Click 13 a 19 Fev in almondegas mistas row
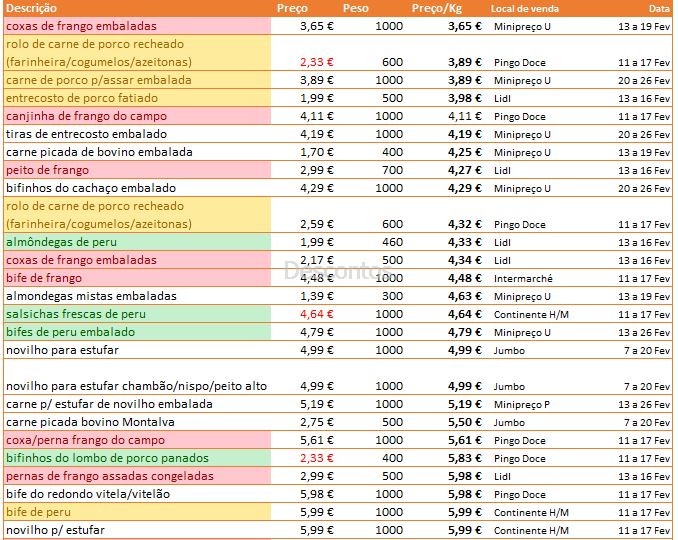678x540 pixels. [644, 297]
